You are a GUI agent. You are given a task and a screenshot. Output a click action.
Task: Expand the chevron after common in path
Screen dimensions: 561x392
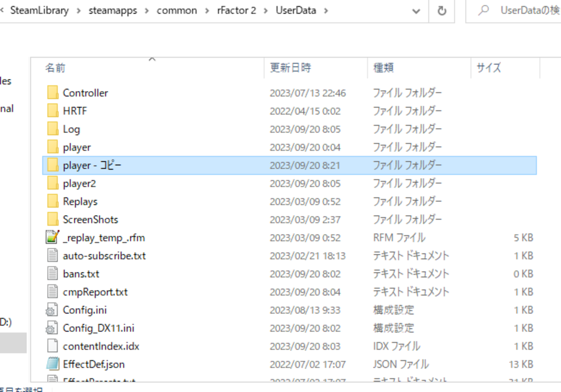(208, 11)
